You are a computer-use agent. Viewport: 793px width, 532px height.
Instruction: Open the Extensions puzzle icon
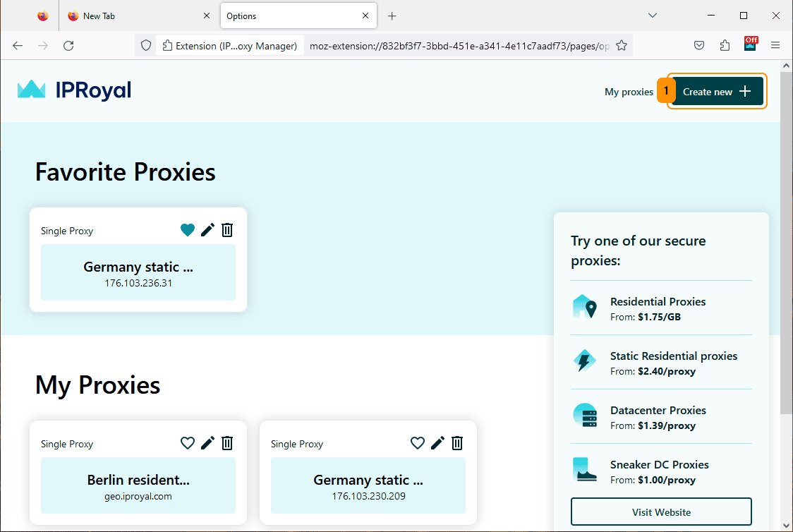tap(725, 46)
